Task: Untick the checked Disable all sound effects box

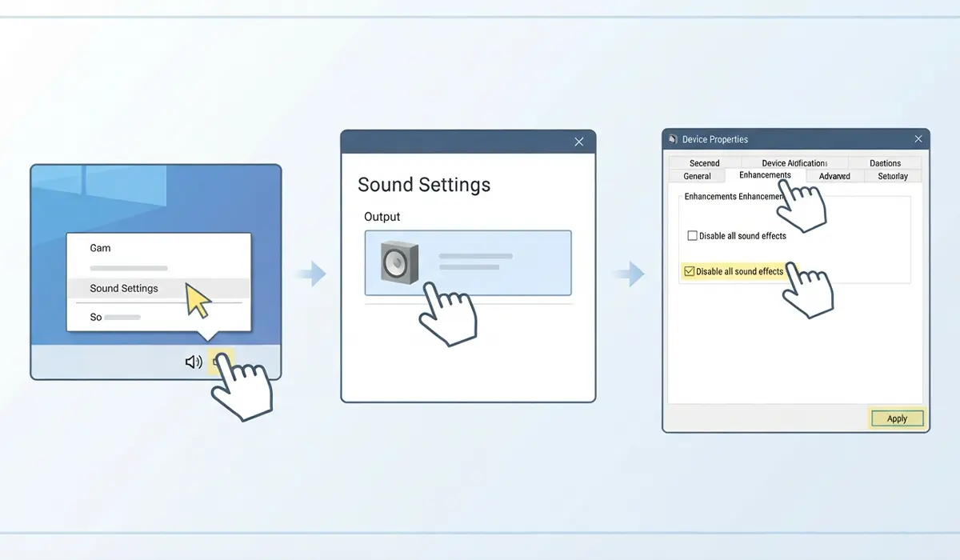Action: click(x=689, y=271)
